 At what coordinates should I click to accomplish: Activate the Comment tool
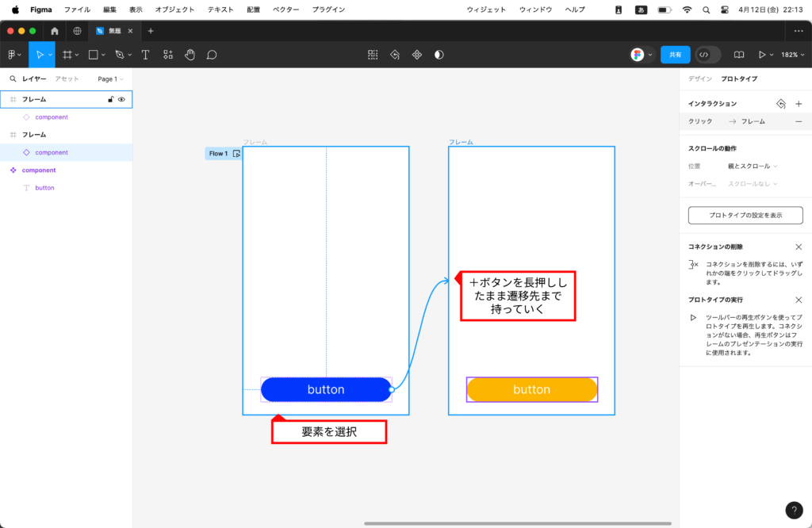pyautogui.click(x=212, y=55)
